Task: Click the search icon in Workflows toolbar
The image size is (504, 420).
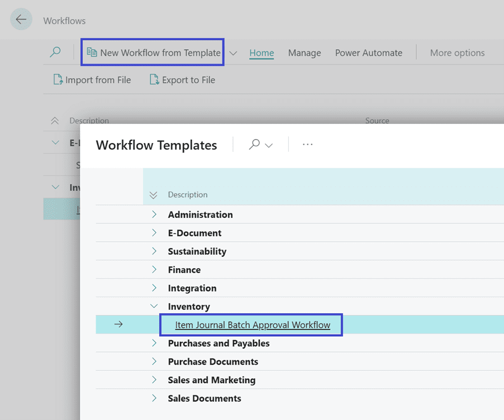Action: click(55, 52)
